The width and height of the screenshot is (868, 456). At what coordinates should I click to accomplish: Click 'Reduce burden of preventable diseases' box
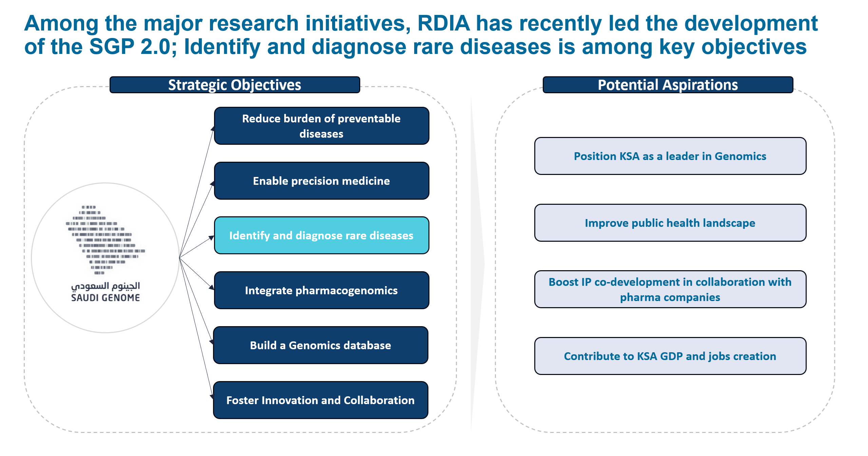tap(322, 126)
